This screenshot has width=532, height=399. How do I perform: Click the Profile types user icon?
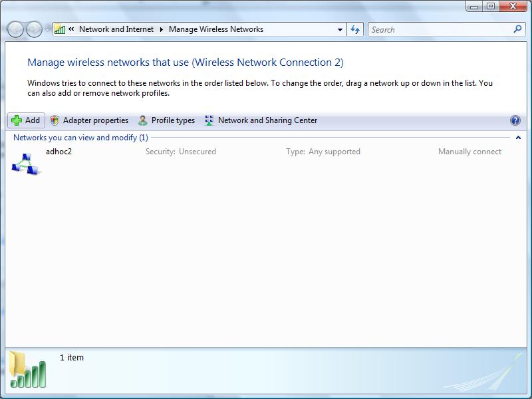tap(143, 120)
